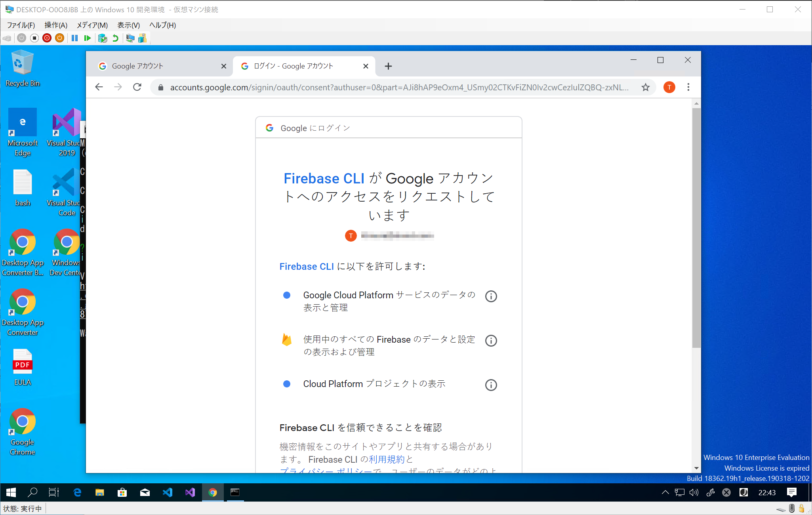Reload the Chrome page
Viewport: 812px width, 515px height.
click(137, 87)
